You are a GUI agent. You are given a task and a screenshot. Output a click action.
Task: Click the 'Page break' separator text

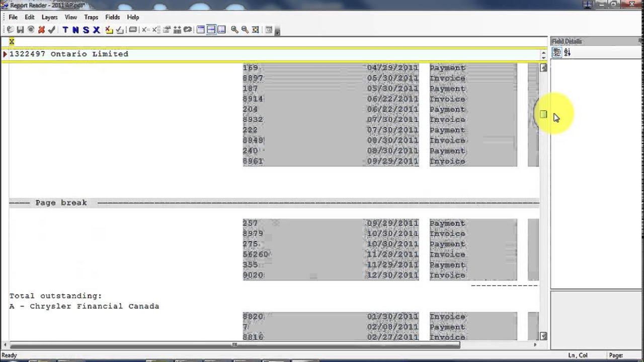pyautogui.click(x=61, y=203)
